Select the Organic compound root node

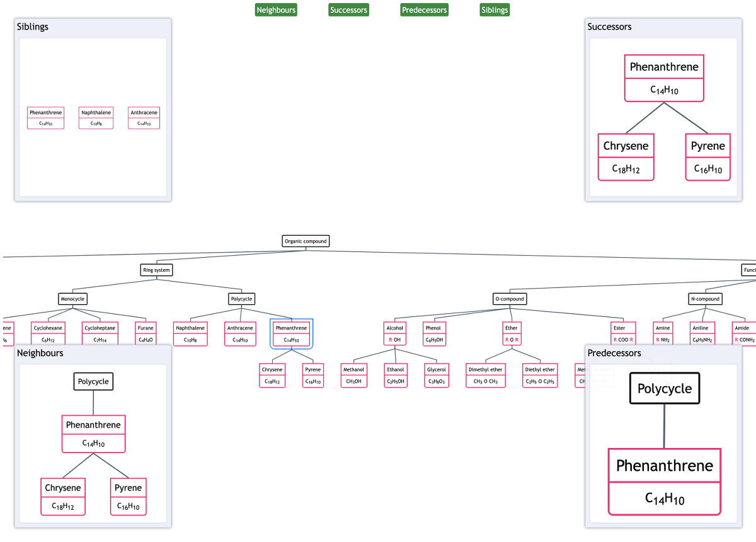pyautogui.click(x=306, y=241)
